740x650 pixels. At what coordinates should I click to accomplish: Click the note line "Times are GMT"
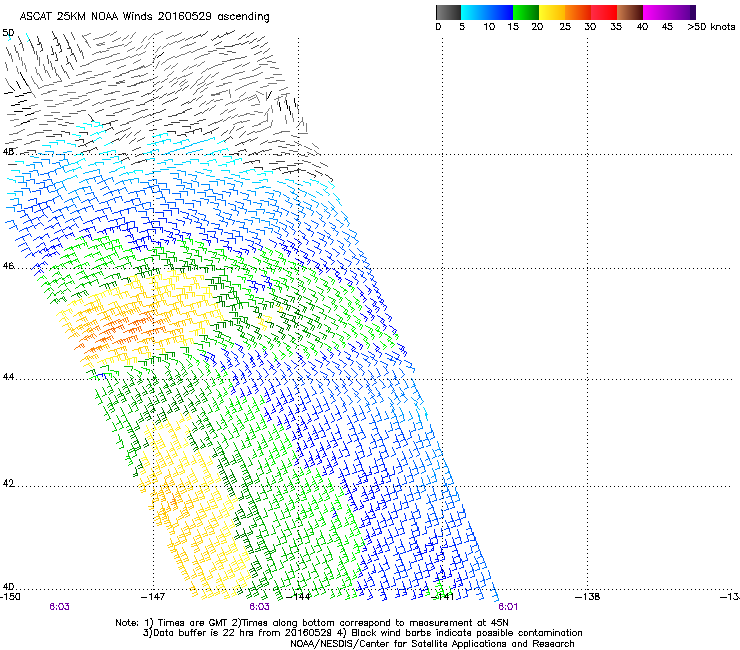pos(191,623)
